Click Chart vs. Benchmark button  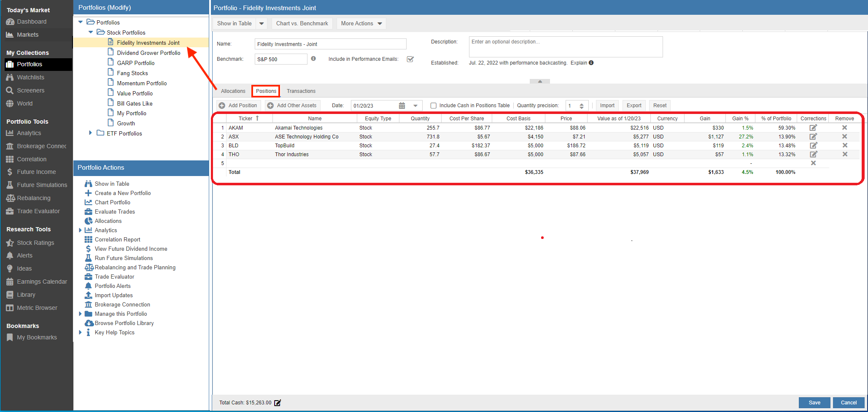tap(302, 24)
